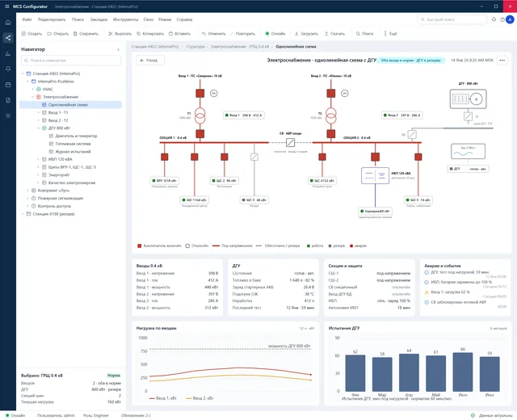Click the Структура breadcrumb link
The width and height of the screenshot is (517, 420).
(x=195, y=47)
